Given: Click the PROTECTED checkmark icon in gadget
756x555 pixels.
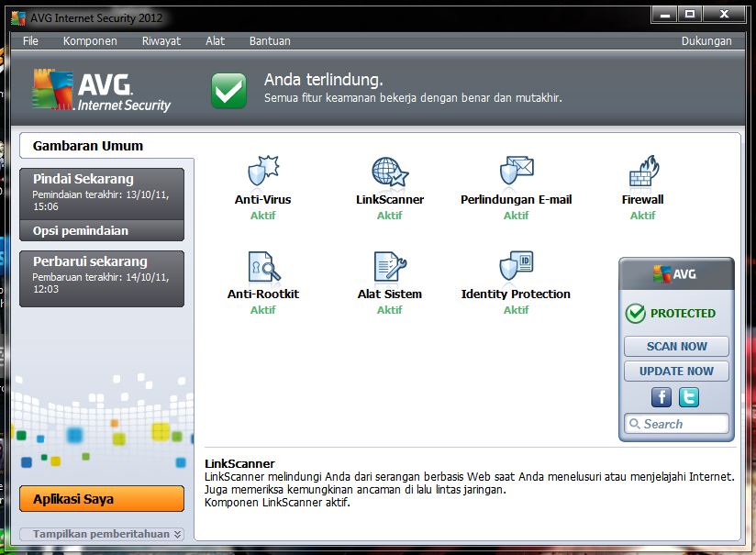Looking at the screenshot, I should pos(636,314).
